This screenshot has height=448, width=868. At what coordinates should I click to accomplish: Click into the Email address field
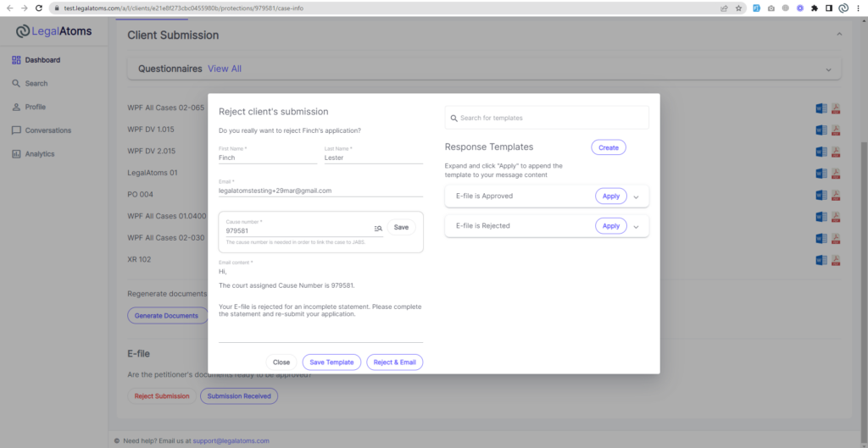320,191
